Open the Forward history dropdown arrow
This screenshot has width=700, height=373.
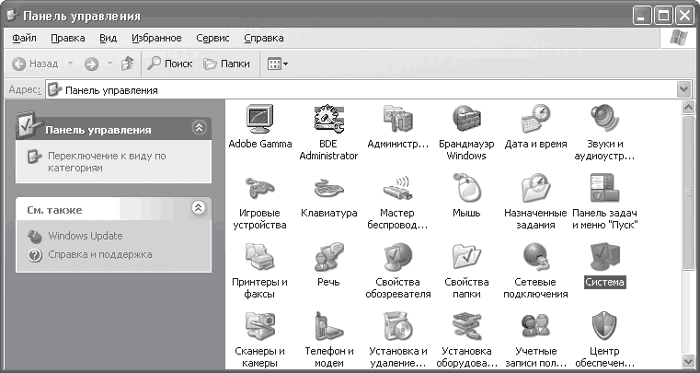[110, 64]
